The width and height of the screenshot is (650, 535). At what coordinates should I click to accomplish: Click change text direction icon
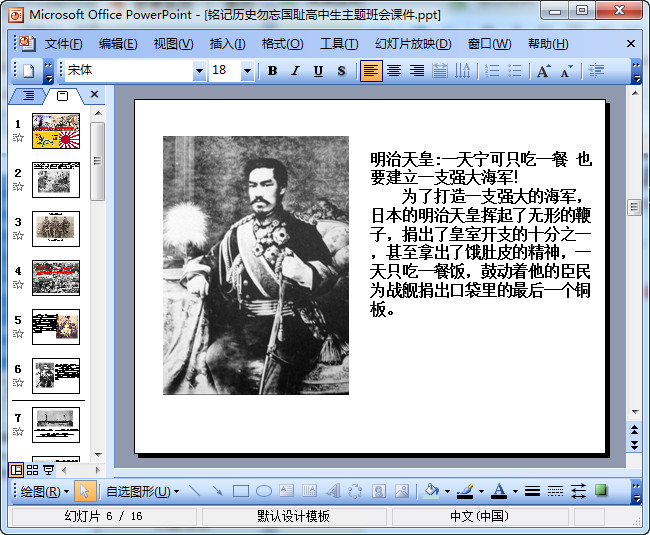coord(462,71)
